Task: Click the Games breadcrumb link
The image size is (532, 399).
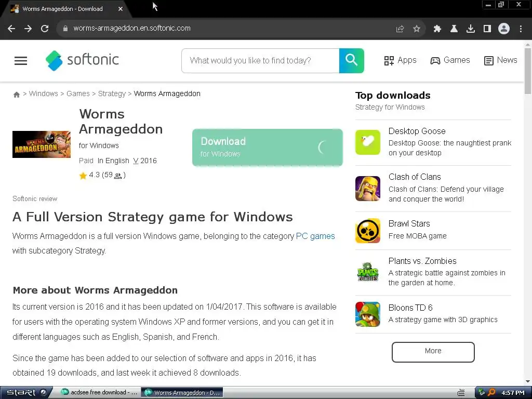Action: 78,94
